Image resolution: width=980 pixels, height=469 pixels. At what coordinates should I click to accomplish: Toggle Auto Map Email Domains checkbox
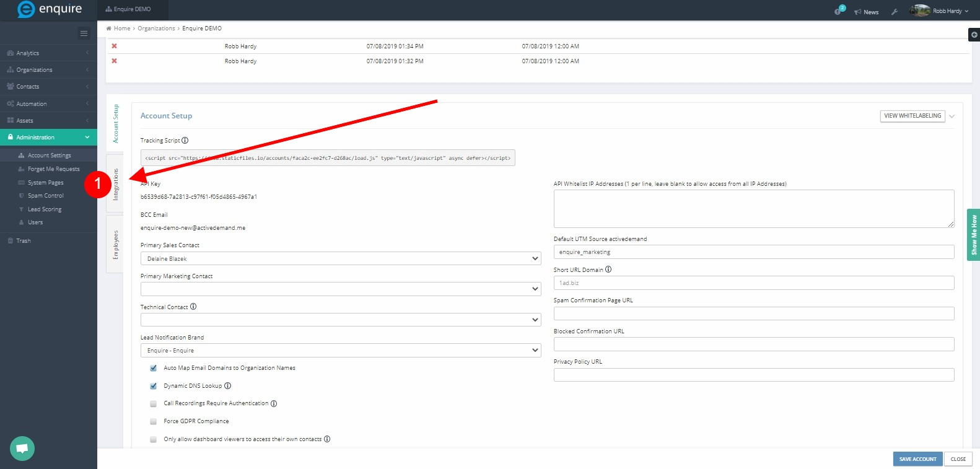pyautogui.click(x=154, y=368)
